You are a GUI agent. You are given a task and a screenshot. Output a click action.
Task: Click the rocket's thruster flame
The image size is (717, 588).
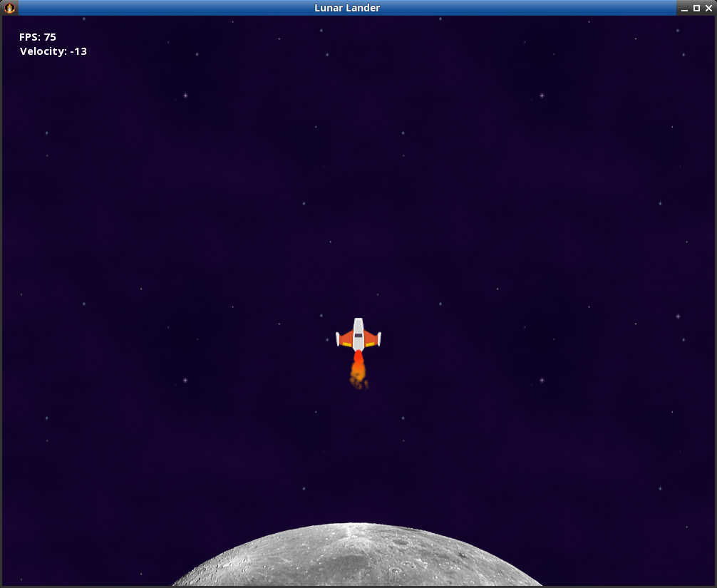point(358,371)
